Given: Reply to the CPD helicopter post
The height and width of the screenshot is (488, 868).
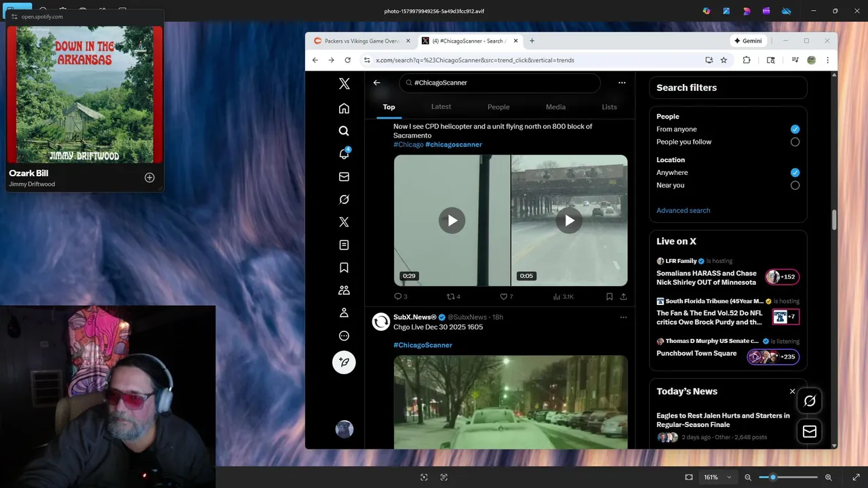Looking at the screenshot, I should pos(400,296).
